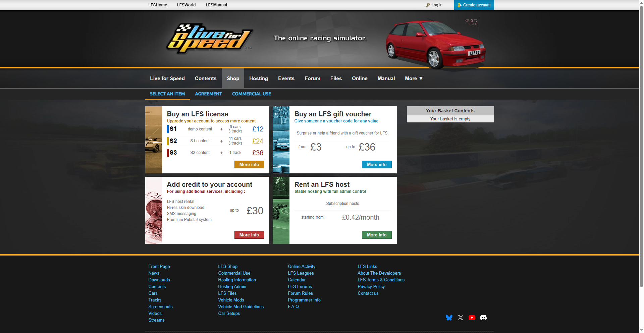Click More info for LFS host rental
Screen dimensions: 644x333
tap(377, 235)
